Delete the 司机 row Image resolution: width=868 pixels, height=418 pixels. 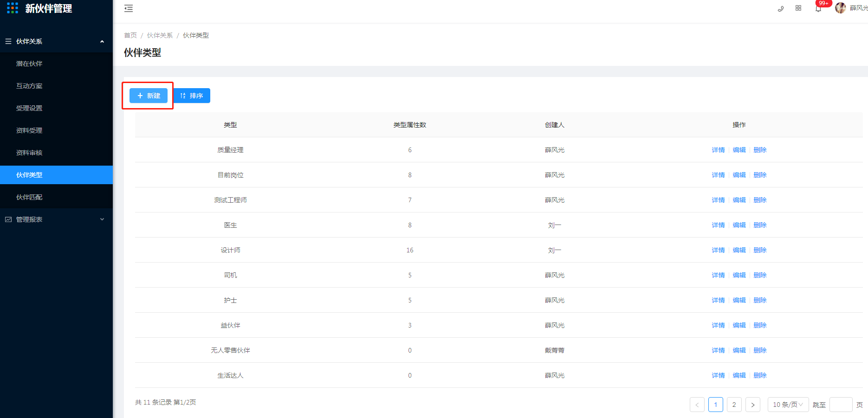tap(760, 275)
